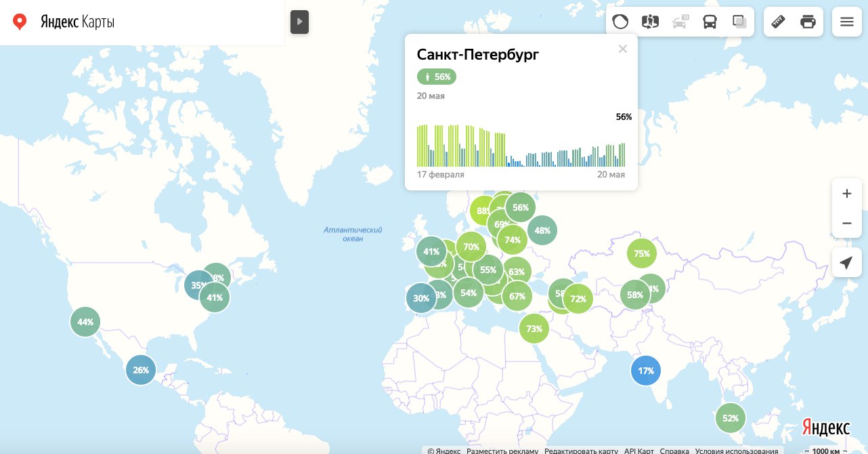Select the ruler distance tool
868x454 pixels.
point(779,22)
